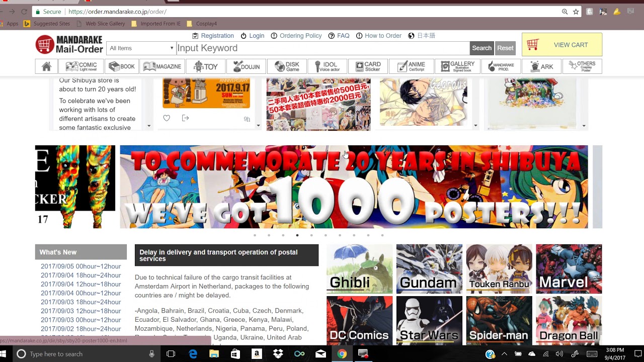Viewport: 644px width, 362px height.
Task: Open the MAGAZINE category
Action: [162, 66]
